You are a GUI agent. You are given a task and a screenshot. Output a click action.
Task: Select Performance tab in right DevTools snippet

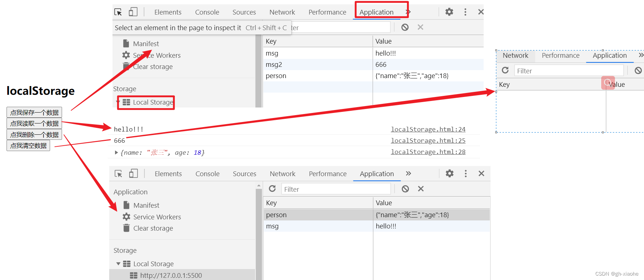pos(561,56)
